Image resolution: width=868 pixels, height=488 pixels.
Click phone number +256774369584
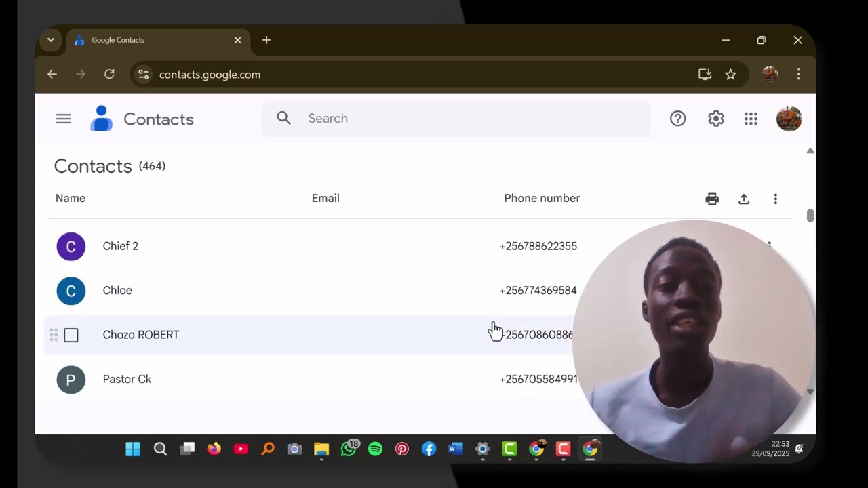click(538, 290)
